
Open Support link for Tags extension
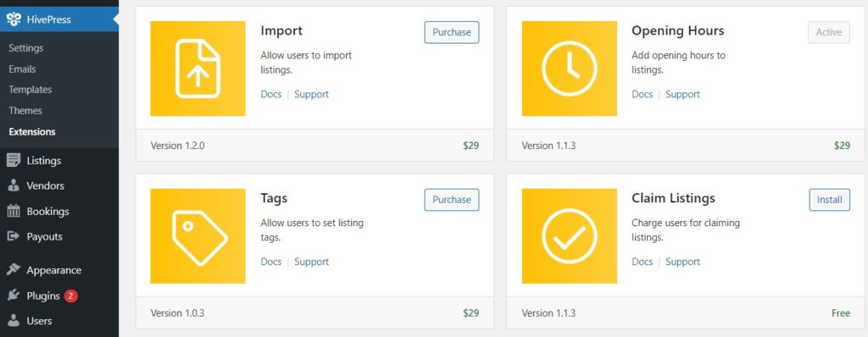(312, 262)
